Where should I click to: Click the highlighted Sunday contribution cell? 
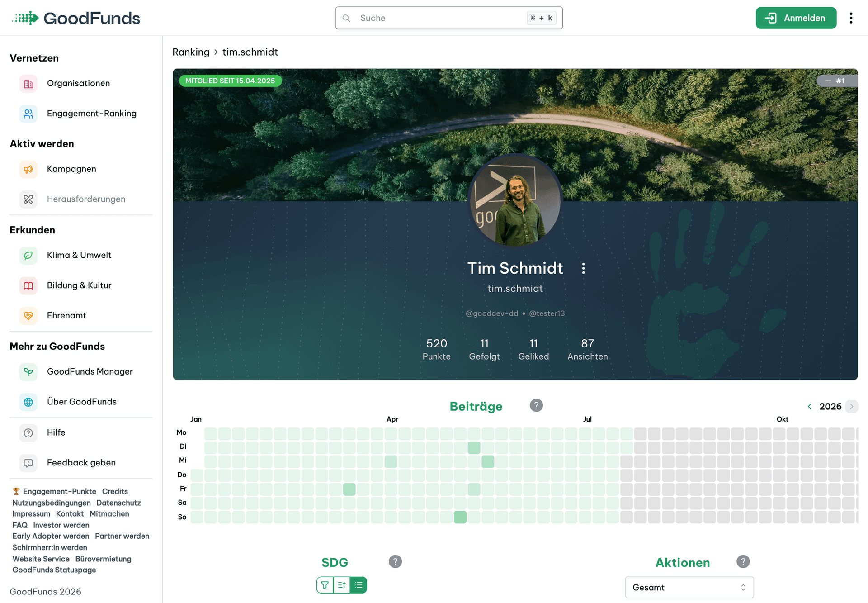click(x=460, y=517)
